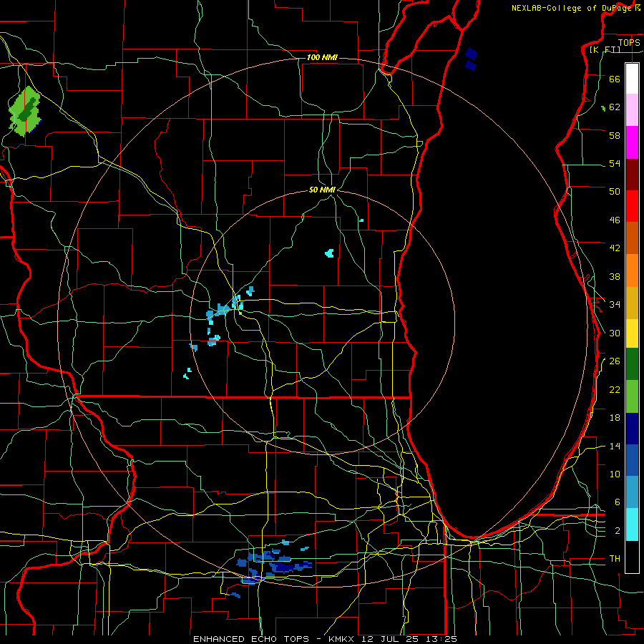
Task: Select the dark red legend color block
Action: coord(632,174)
